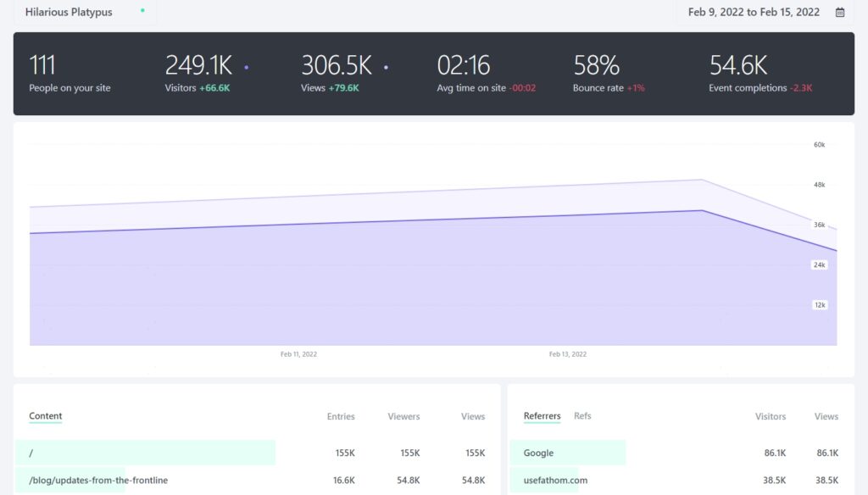Click the green live status dot
The image size is (868, 495).
[142, 11]
